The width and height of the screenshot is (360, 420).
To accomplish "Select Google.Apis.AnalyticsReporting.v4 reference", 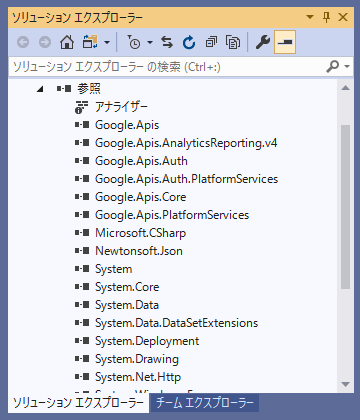I will tap(186, 143).
